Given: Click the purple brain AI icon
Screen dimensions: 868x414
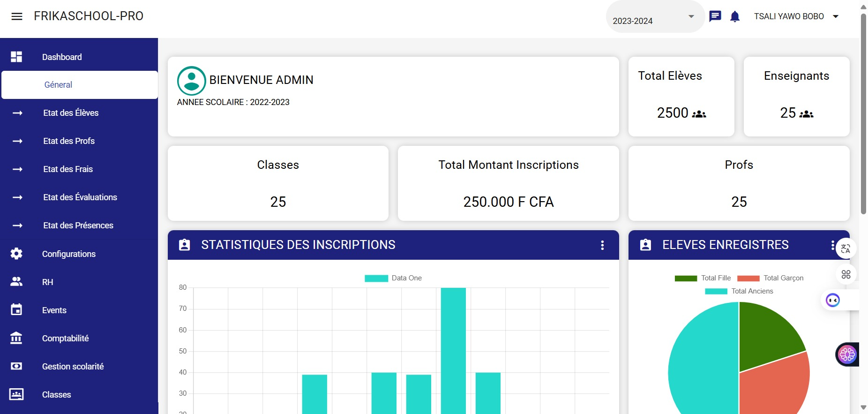Looking at the screenshot, I should click(847, 354).
